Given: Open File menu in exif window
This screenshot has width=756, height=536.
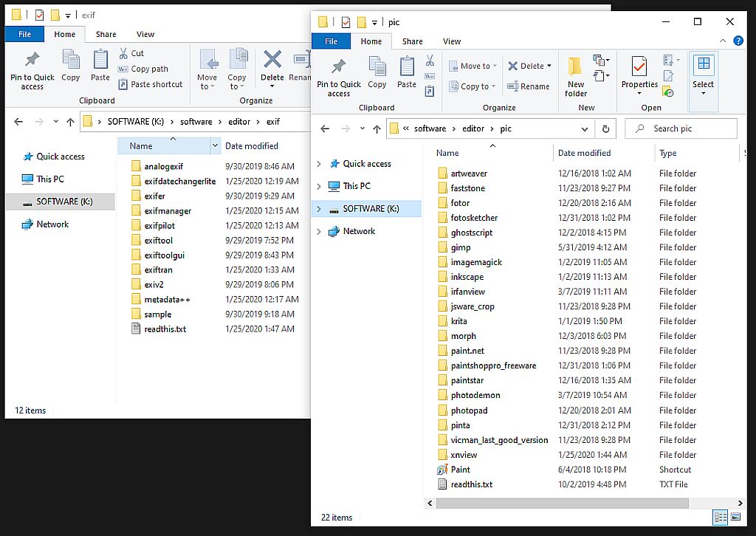Looking at the screenshot, I should click(x=24, y=34).
